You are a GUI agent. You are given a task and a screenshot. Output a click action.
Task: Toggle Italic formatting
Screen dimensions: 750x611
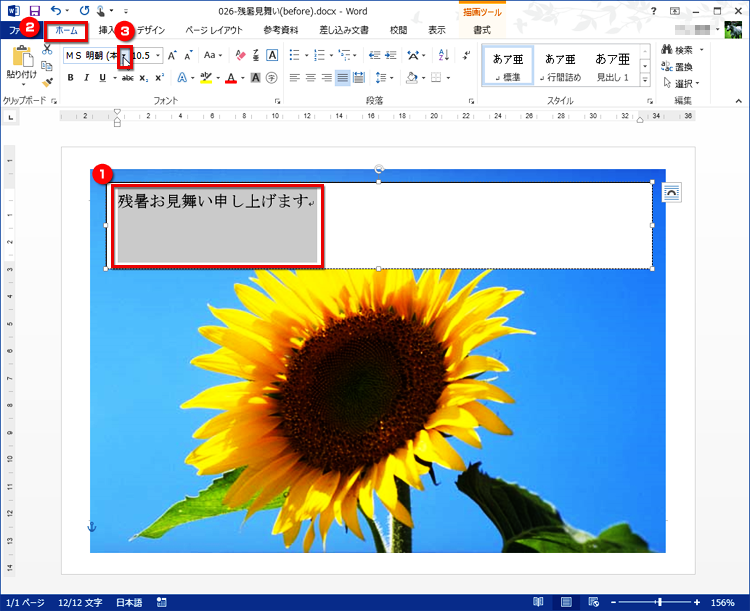pyautogui.click(x=87, y=78)
